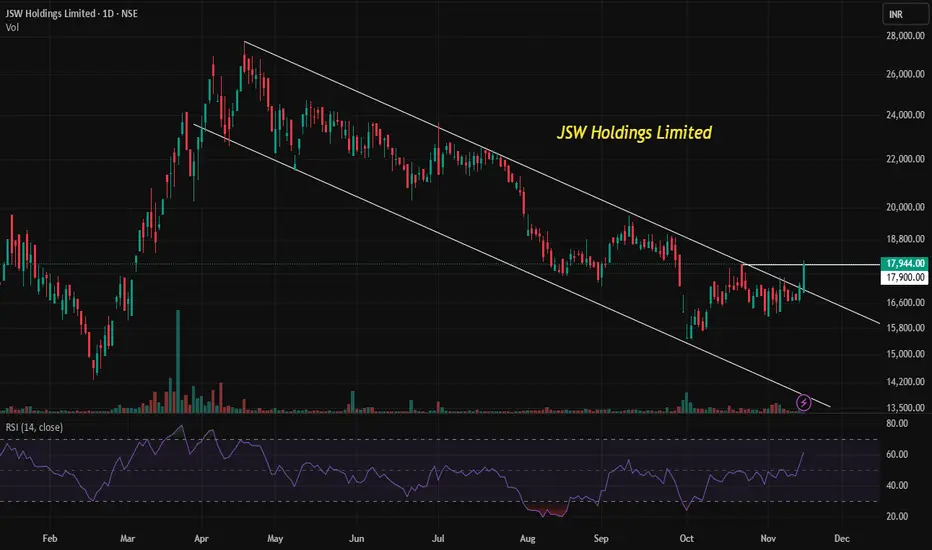
Task: Click the yellow JSW Holdings Limited annotation
Action: click(634, 132)
